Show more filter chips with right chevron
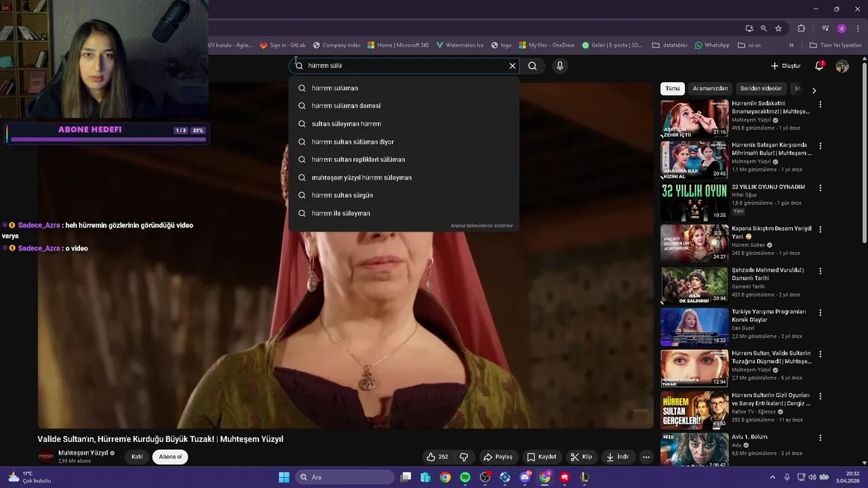868x488 pixels. point(814,90)
